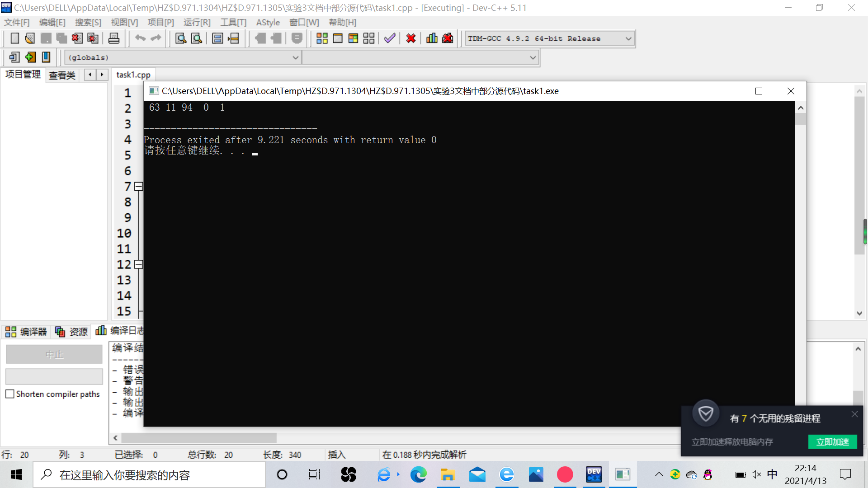Click the Find magnifier icon
868x488 pixels.
coord(180,38)
